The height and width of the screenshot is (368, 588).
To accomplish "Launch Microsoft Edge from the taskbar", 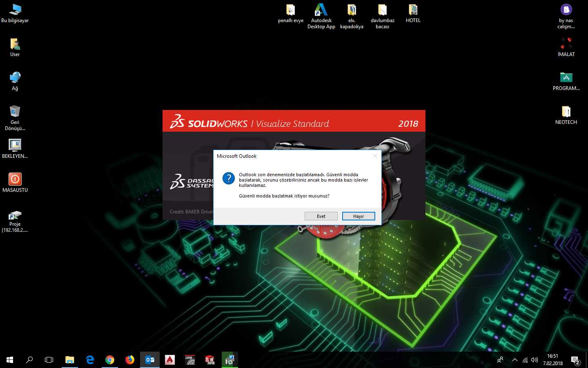I will click(90, 360).
